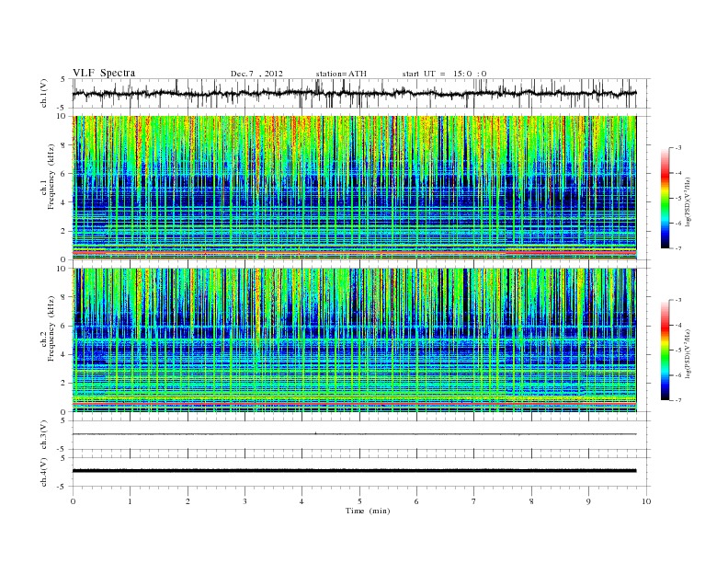Screen dimensions: 728x563
Task: Click the "VLF Spectra" plot title
Action: [104, 73]
